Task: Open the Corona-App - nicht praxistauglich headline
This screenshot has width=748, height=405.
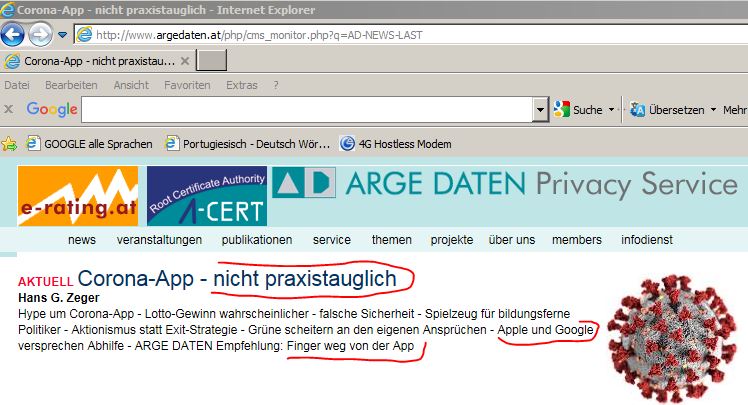Action: click(x=237, y=279)
